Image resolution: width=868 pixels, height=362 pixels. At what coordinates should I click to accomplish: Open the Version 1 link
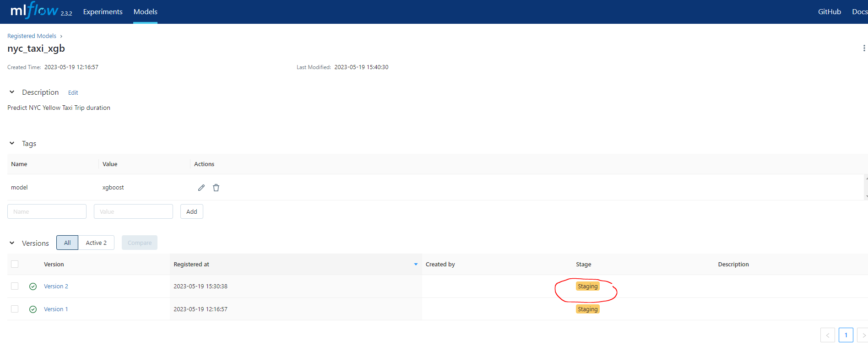[56, 309]
